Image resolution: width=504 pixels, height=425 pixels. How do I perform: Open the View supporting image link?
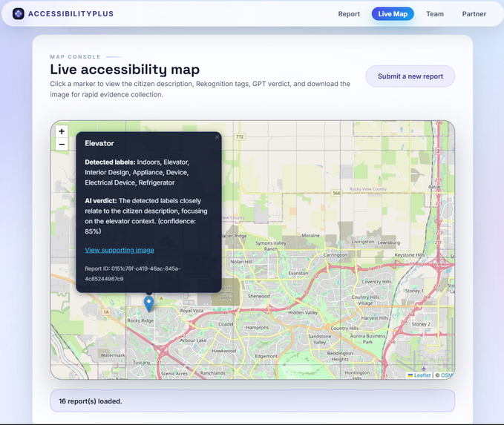point(120,250)
